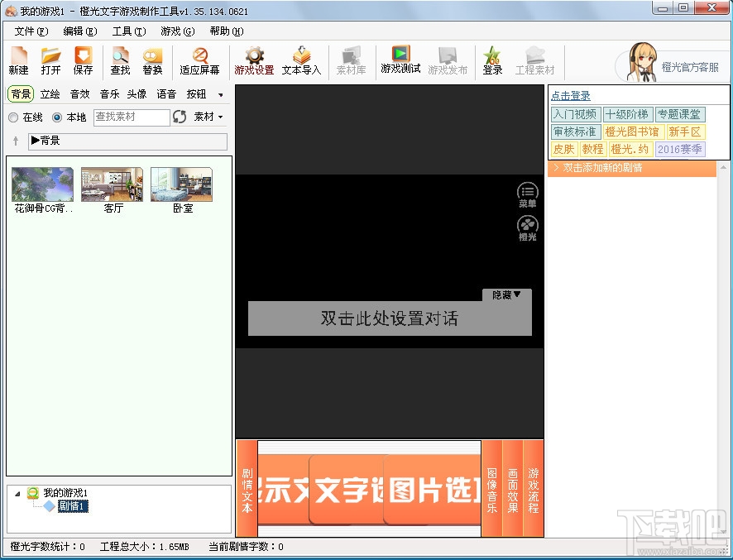Collapse the 我的游戏1 tree node
The height and width of the screenshot is (560, 733).
coord(17,494)
